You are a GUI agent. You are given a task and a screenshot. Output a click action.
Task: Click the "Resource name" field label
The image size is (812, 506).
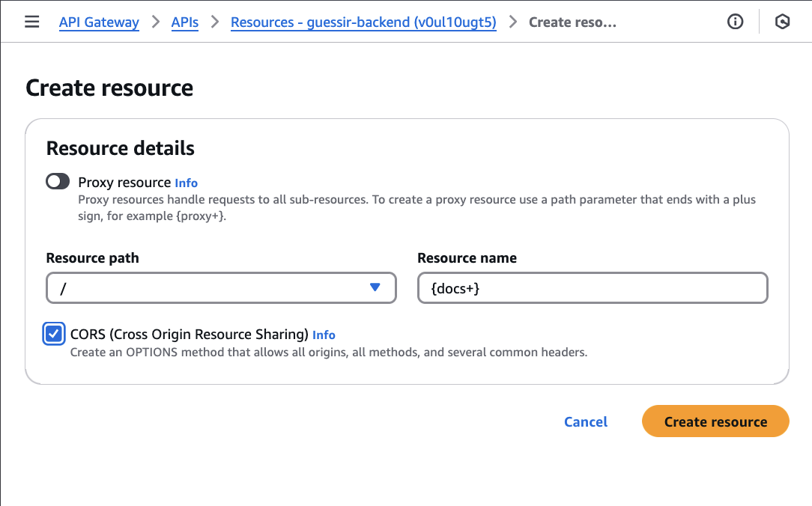[x=467, y=257]
